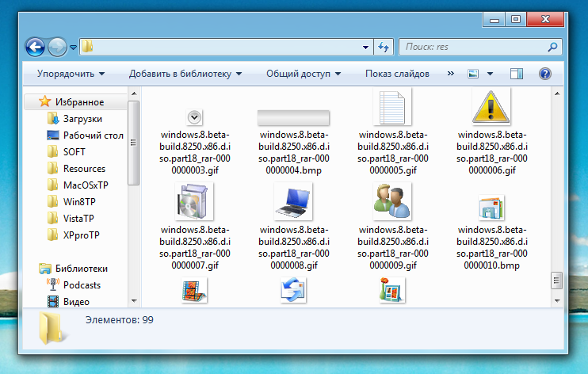
Task: Open SOFT folder in sidebar
Action: coord(74,152)
